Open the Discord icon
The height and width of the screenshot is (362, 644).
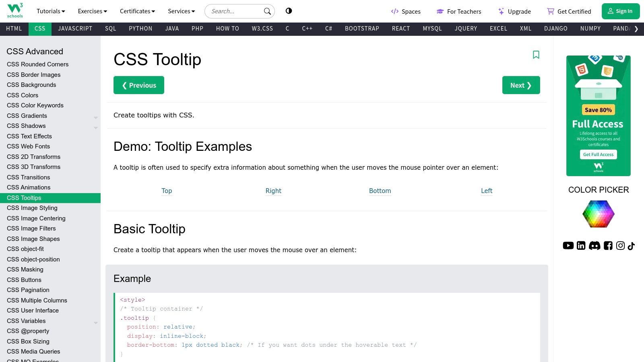pos(594,245)
